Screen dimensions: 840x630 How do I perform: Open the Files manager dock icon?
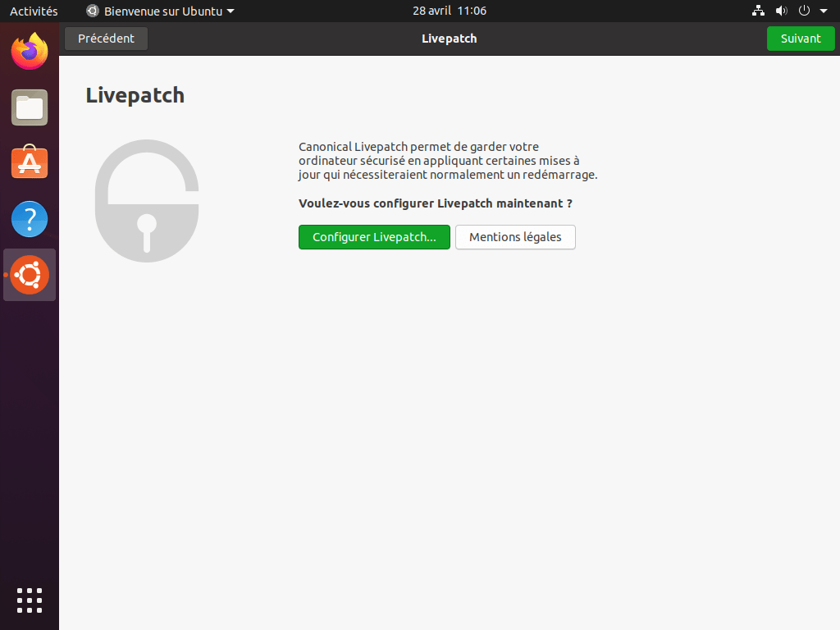(30, 107)
